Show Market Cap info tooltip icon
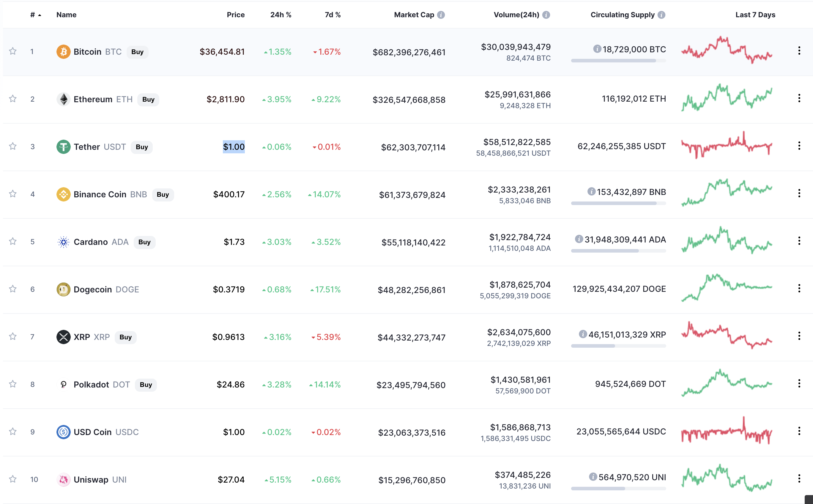The image size is (813, 504). click(441, 15)
